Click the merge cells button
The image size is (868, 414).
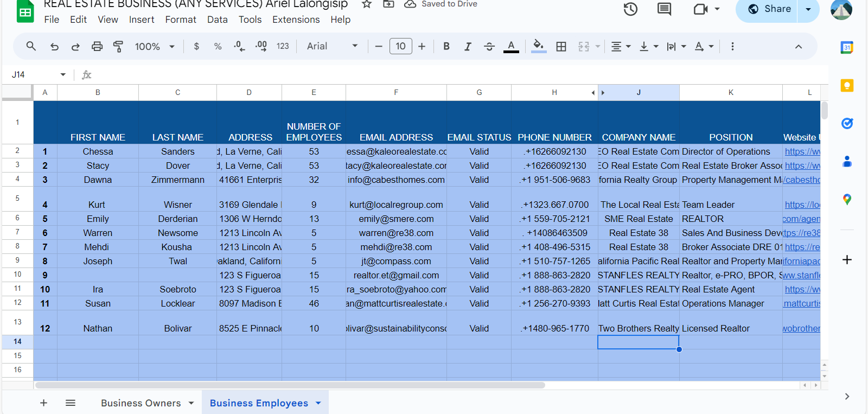point(584,47)
